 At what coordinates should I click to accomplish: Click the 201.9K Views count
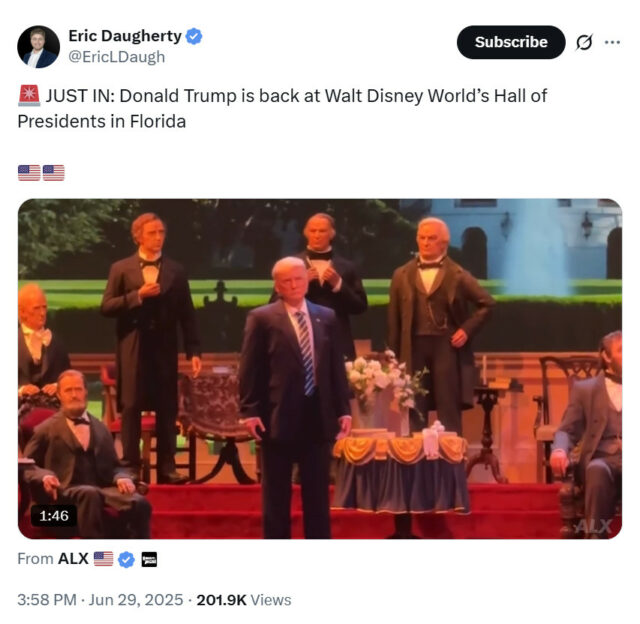(244, 600)
